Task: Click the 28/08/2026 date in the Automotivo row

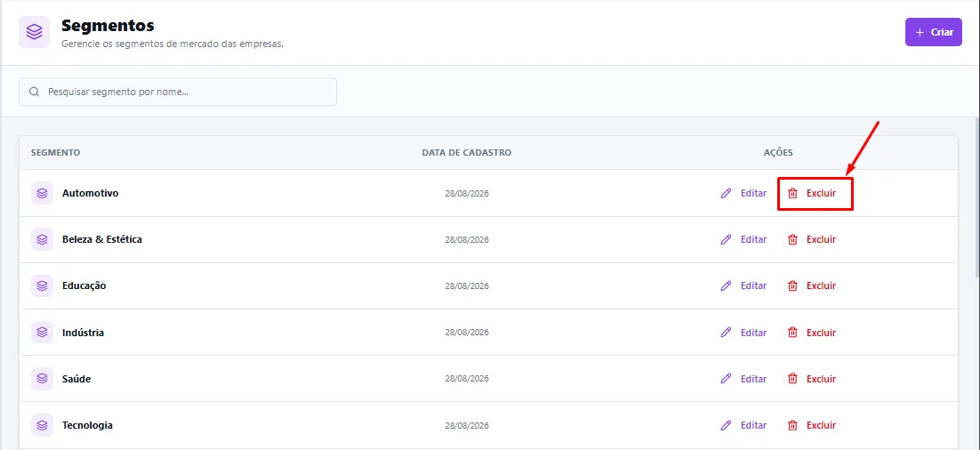Action: pos(467,194)
